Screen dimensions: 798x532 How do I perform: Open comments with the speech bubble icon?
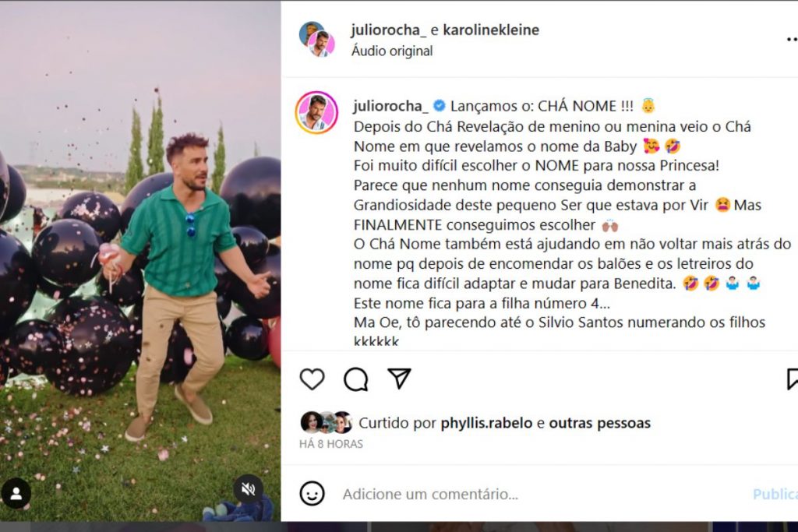coord(355,379)
